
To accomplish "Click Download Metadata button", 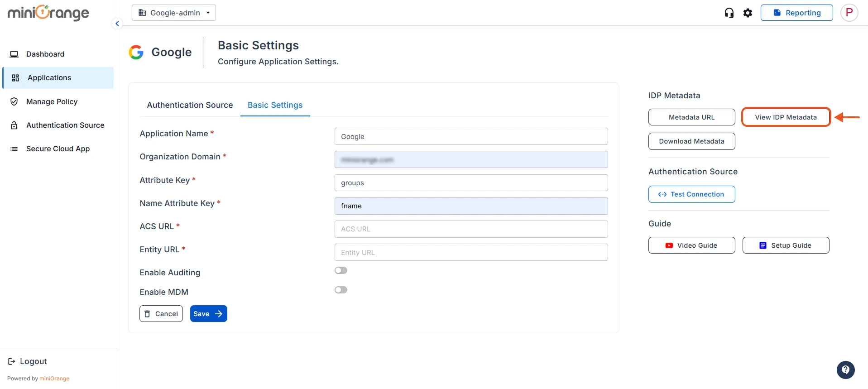I will click(691, 141).
